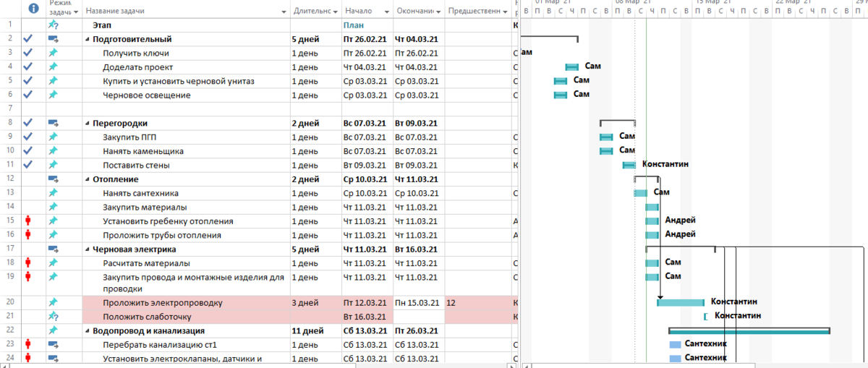
Task: Open the Предшественники column filter dropdown
Action: 505,12
